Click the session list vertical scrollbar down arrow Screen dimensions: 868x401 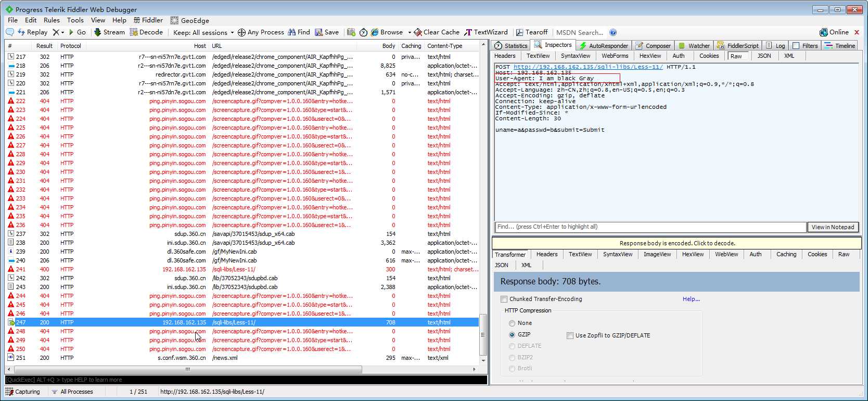(x=483, y=360)
